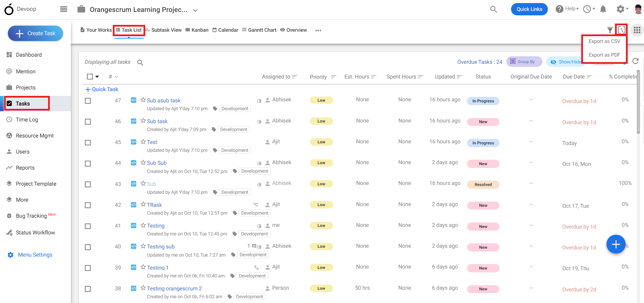The height and width of the screenshot is (303, 644).
Task: Open Updated column sort menu
Action: [x=459, y=77]
